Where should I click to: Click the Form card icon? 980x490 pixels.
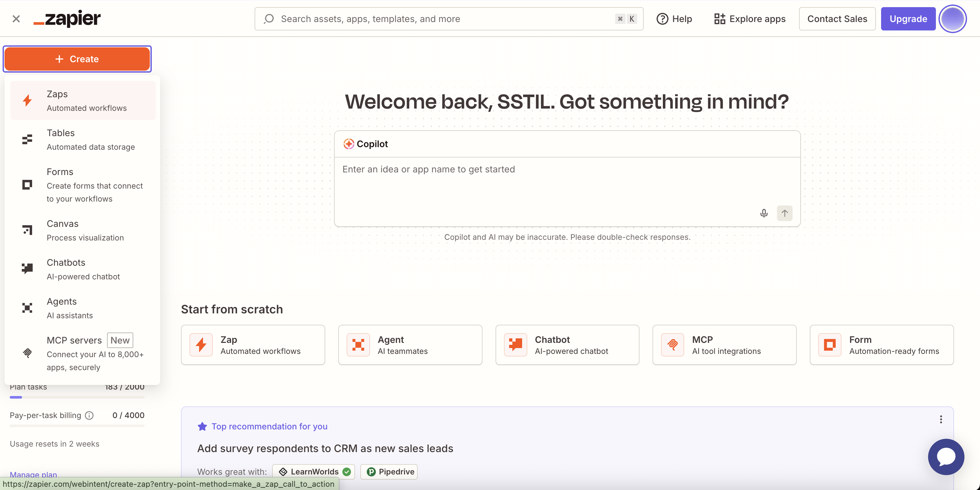[829, 345]
